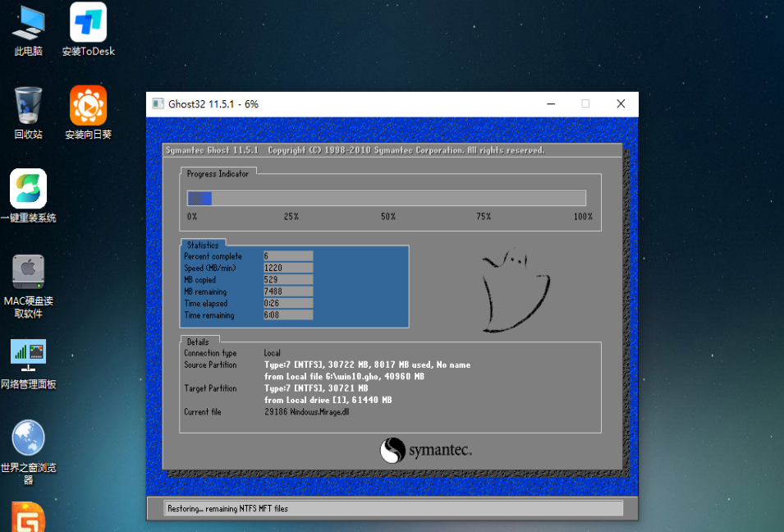Image resolution: width=784 pixels, height=532 pixels.
Task: Click the Restoring NTFS MFT files status bar
Action: pyautogui.click(x=393, y=508)
